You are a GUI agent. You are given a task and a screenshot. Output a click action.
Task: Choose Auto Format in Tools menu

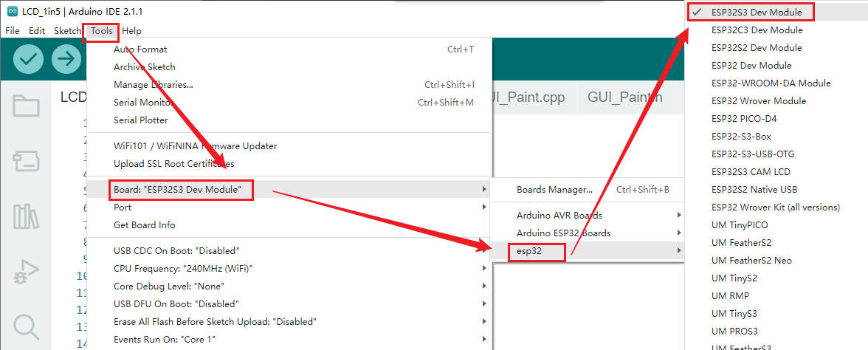pyautogui.click(x=289, y=49)
